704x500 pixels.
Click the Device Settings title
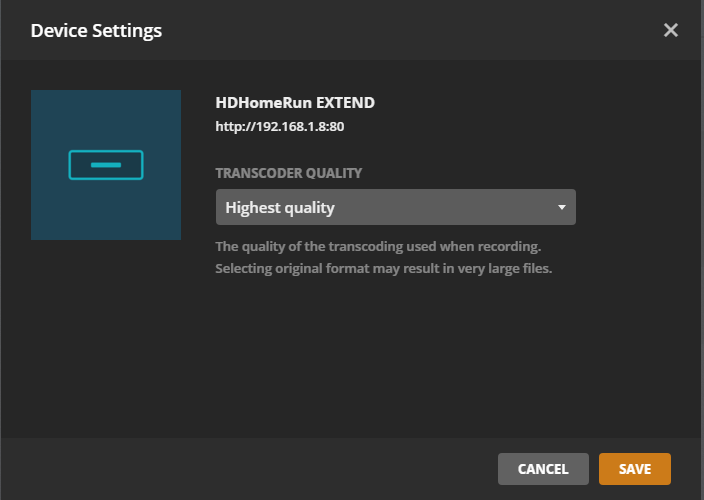(96, 31)
